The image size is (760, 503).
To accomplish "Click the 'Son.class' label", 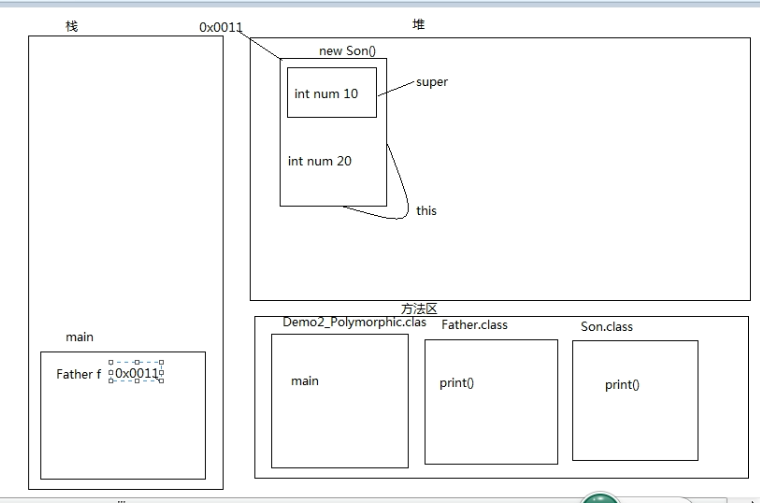I will click(x=606, y=327).
